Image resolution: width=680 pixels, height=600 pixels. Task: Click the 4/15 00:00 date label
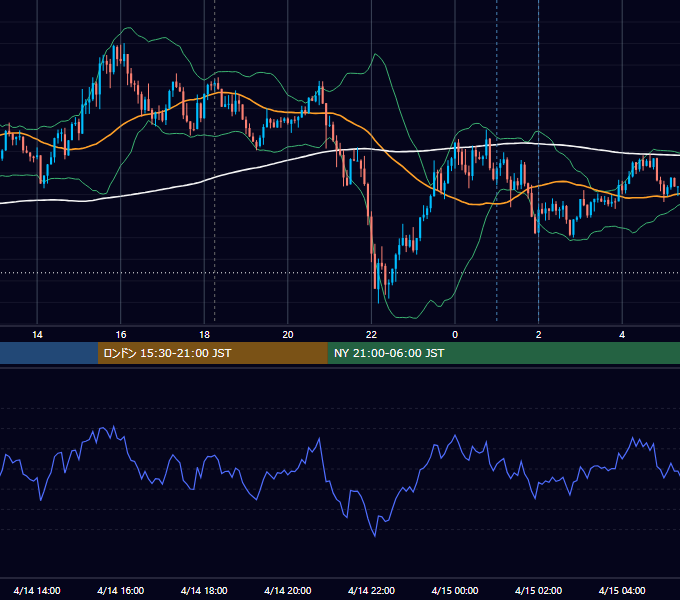click(x=455, y=590)
